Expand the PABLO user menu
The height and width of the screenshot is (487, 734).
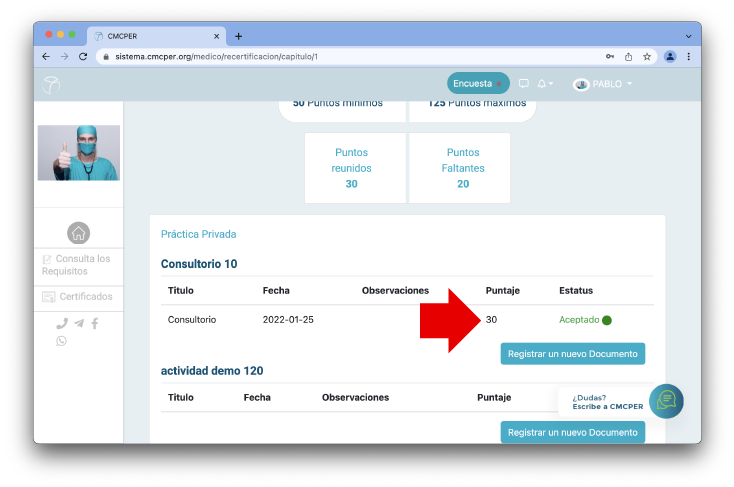[603, 84]
